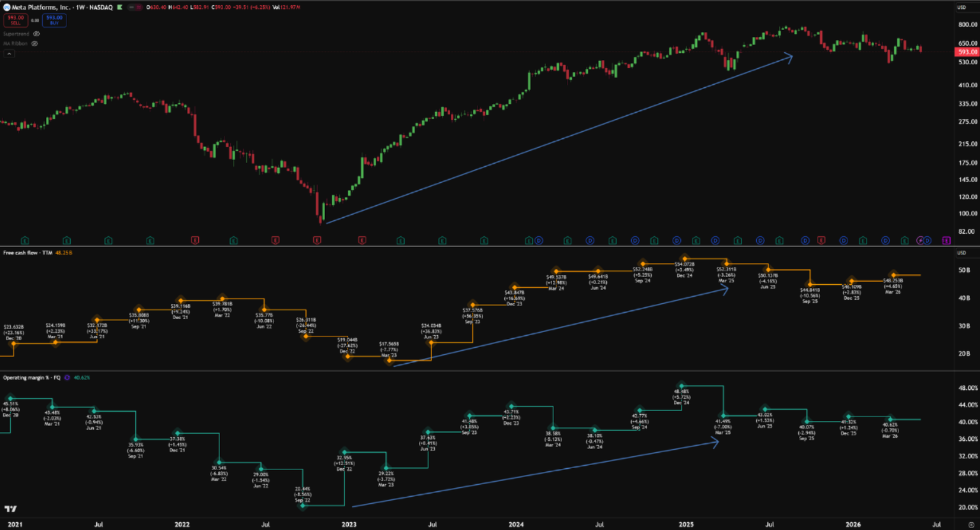Click the 48.00% label on operating margin scale

(x=968, y=388)
